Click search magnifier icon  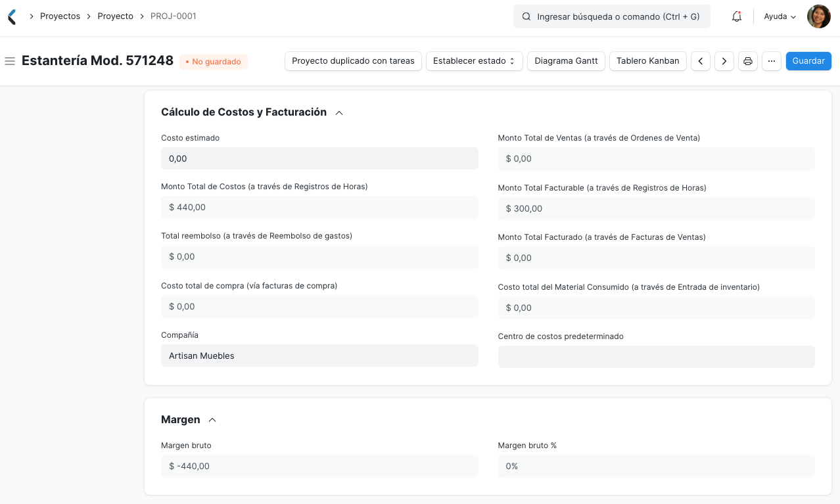click(x=526, y=16)
